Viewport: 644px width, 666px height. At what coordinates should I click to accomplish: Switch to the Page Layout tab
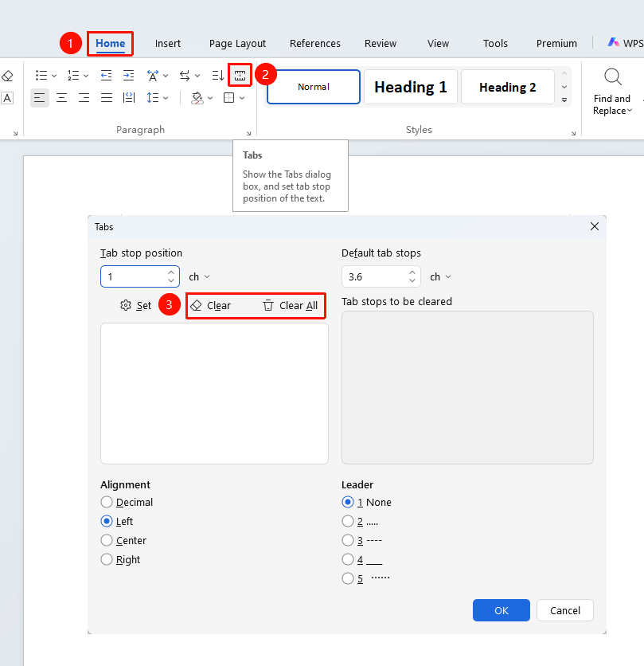(x=237, y=43)
